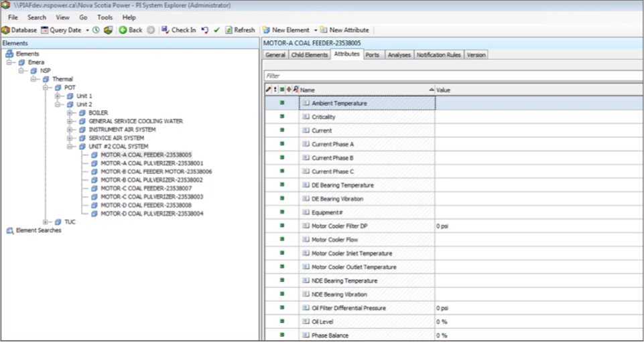This screenshot has width=644, height=342.
Task: Select MOTOR-D COAL PULVERIZER-23538004
Action: [152, 213]
